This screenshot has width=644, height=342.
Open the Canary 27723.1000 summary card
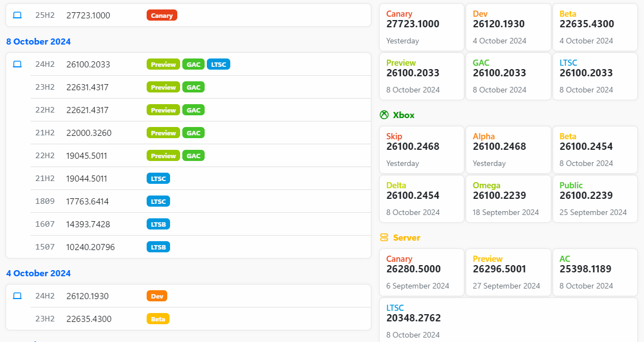click(422, 27)
